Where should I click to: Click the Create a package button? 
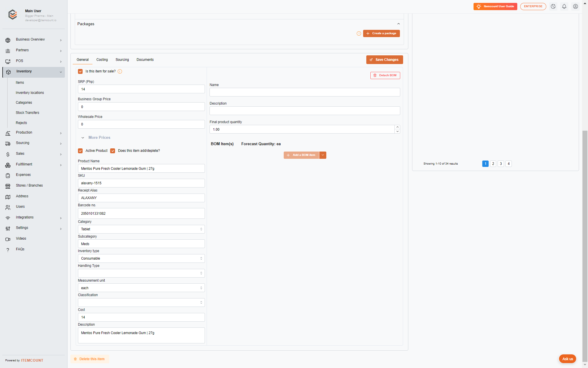(x=381, y=33)
